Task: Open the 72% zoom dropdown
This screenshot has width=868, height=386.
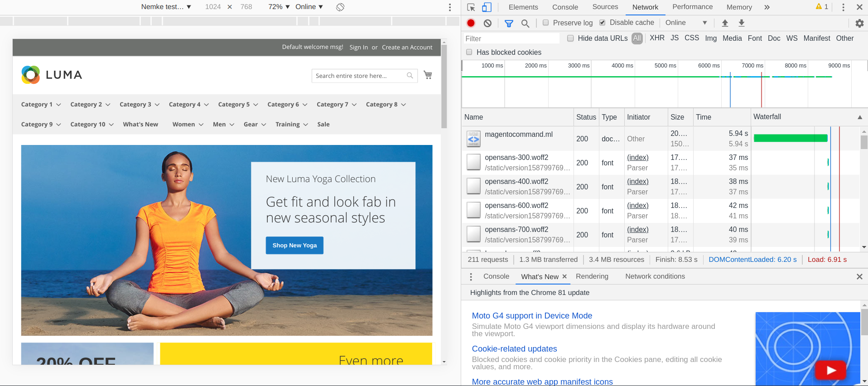Action: coord(279,7)
